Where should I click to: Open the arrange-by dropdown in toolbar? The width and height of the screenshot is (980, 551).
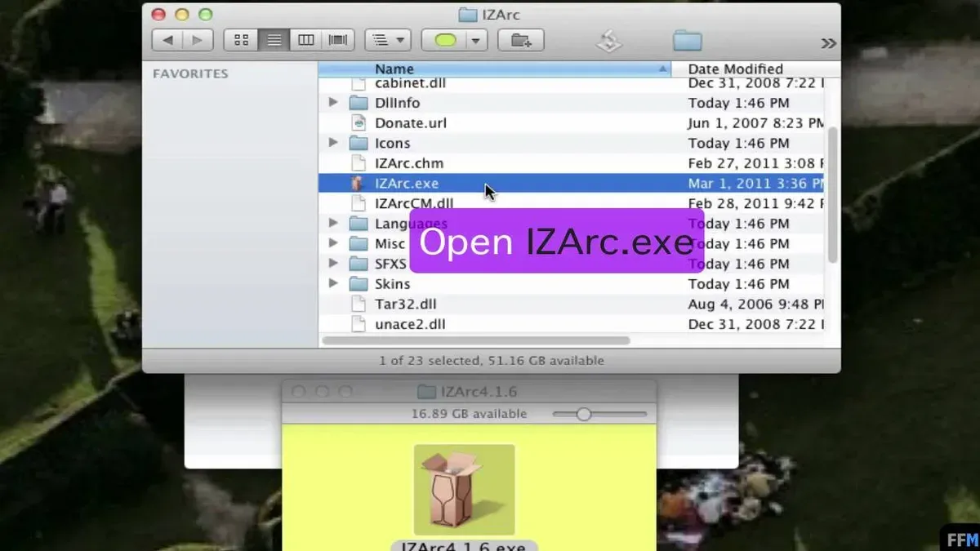click(x=387, y=40)
